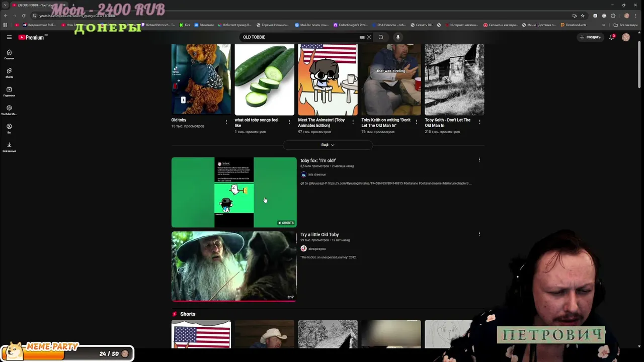Open the sliced cucumber short thumbnail

265,79
